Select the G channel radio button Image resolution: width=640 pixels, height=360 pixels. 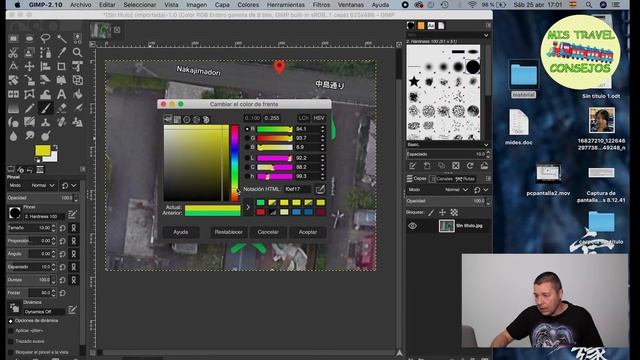pos(247,138)
